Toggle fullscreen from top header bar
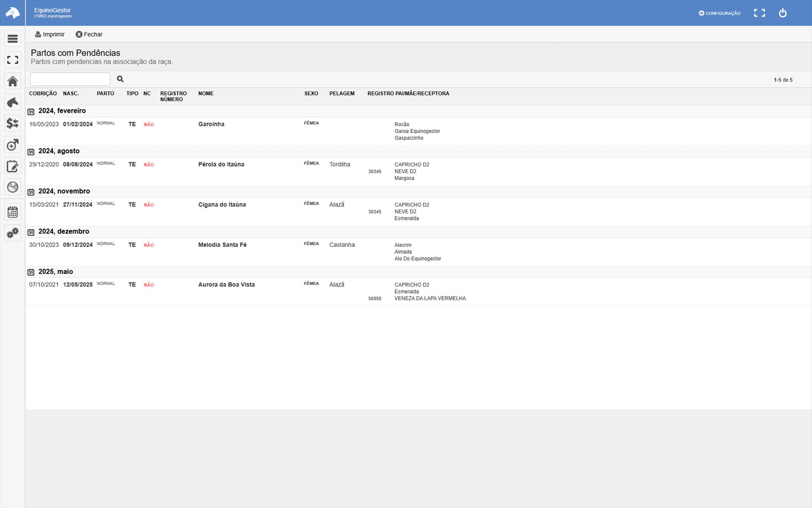This screenshot has height=508, width=812. 759,13
